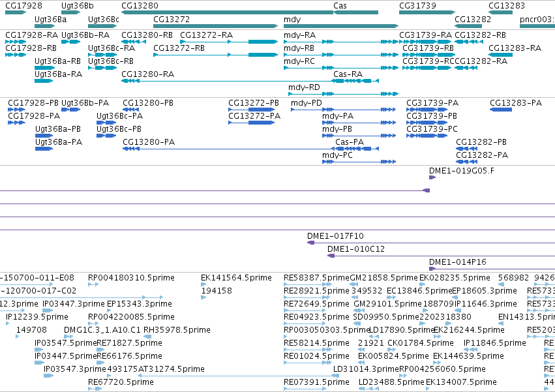Viewport: 555px width, 392px height.
Task: Click EST 194158 label
Action: [217, 291]
